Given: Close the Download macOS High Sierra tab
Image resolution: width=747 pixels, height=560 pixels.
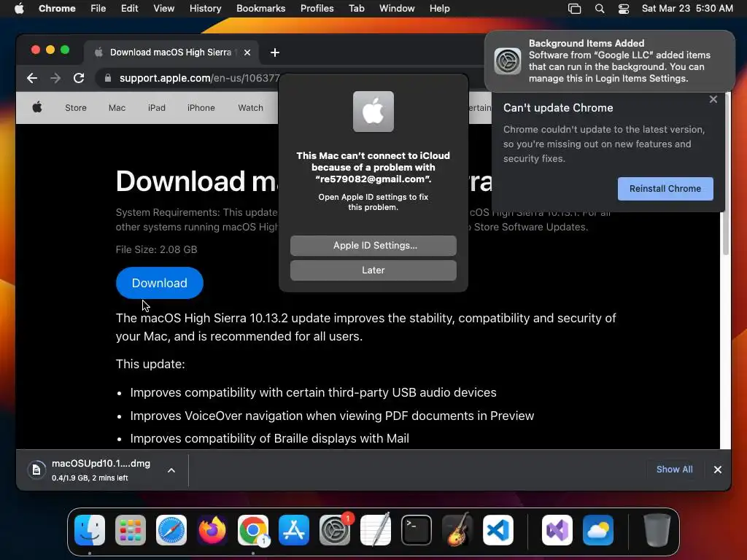Looking at the screenshot, I should pyautogui.click(x=247, y=52).
